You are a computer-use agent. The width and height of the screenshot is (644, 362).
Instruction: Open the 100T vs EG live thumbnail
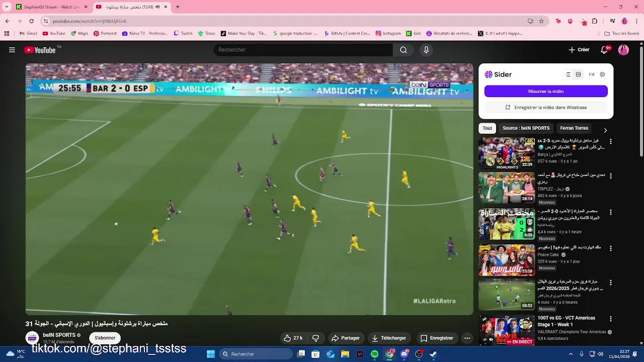point(507,330)
